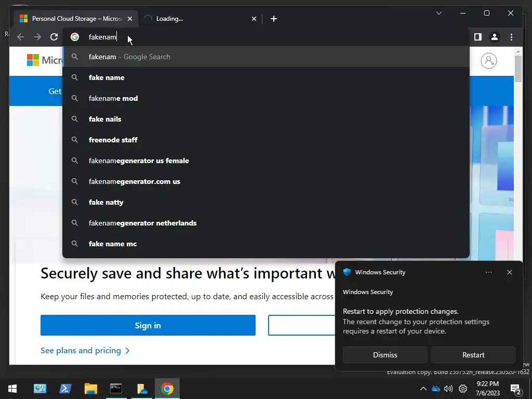This screenshot has height=399, width=532.
Task: Open the Command Prompt taskbar icon
Action: (116, 389)
